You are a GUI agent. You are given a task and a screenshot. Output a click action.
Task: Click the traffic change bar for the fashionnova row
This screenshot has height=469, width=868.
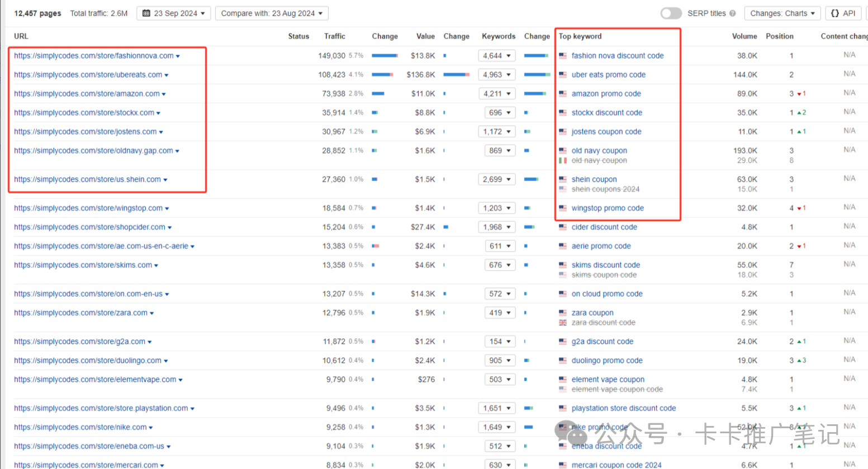pos(385,56)
